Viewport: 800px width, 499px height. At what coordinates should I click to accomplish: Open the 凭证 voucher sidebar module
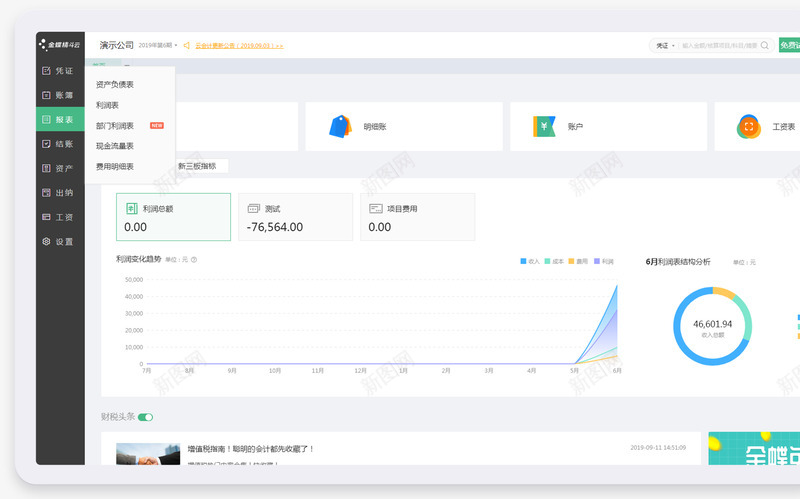click(x=60, y=70)
